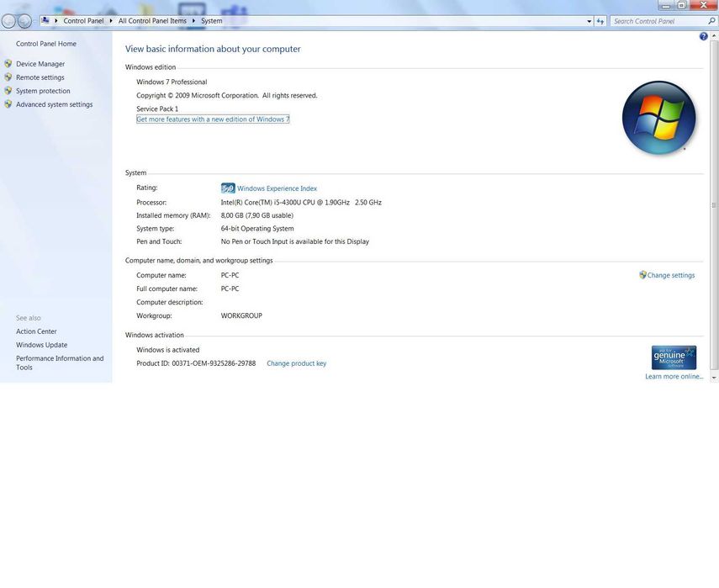
Task: Open Remote settings link
Action: pyautogui.click(x=40, y=77)
